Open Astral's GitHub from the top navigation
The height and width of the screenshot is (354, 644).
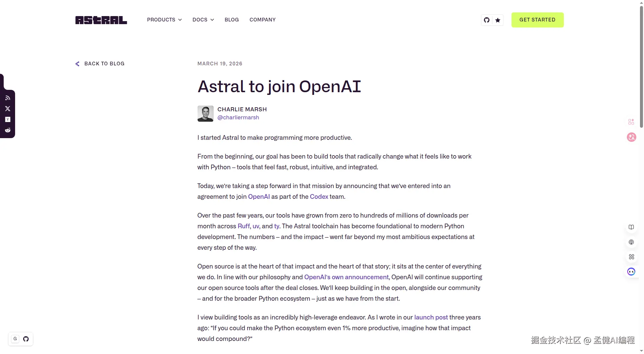[487, 20]
